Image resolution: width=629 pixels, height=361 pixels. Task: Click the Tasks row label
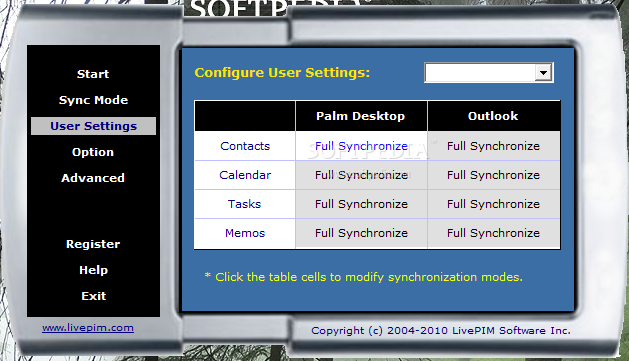pos(245,204)
